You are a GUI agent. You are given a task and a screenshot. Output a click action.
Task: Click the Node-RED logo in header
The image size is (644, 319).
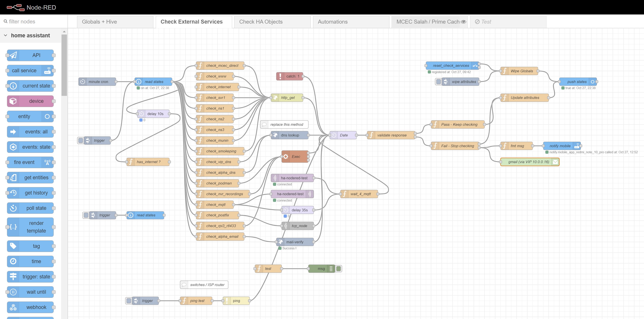coord(15,7)
